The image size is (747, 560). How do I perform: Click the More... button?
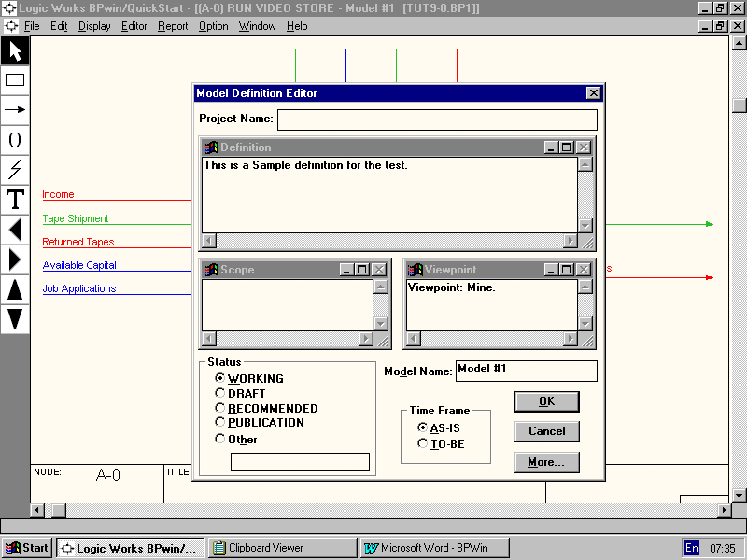coord(547,462)
